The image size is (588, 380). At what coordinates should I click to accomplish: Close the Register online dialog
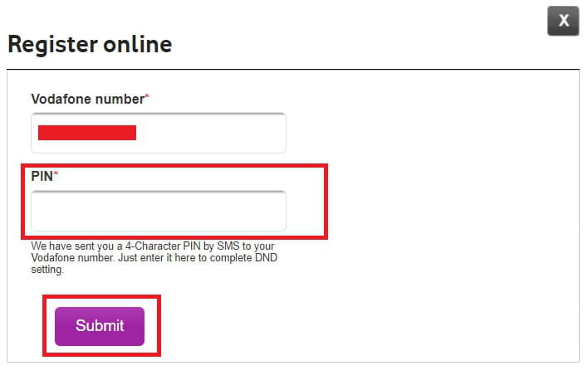point(563,21)
